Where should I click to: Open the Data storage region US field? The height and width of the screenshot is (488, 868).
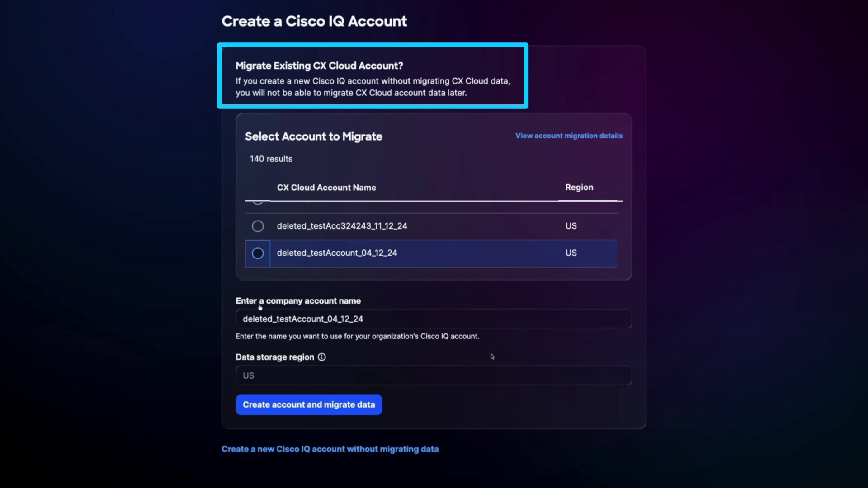click(x=434, y=375)
